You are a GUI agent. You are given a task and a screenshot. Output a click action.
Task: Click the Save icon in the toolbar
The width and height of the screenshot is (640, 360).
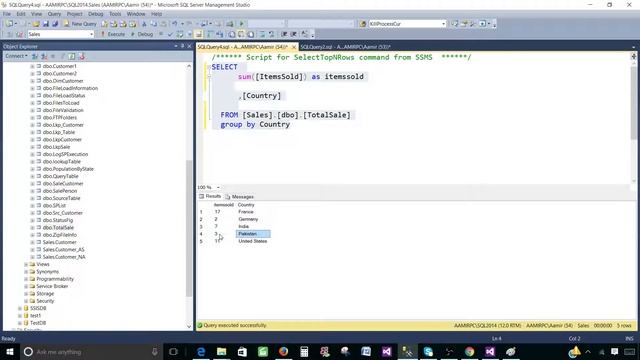(x=46, y=24)
